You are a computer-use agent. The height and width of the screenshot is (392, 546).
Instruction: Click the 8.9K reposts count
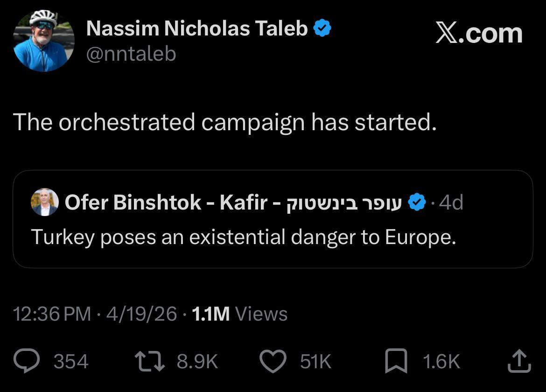point(197,362)
